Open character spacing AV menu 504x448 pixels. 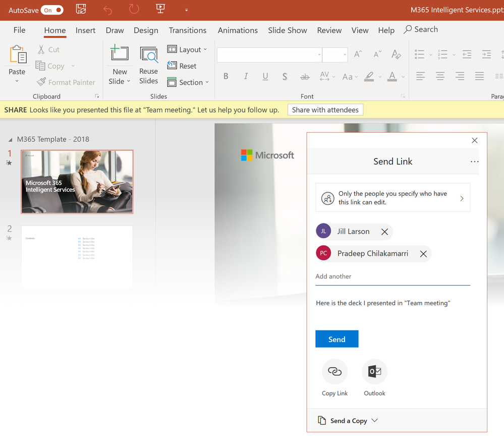(x=327, y=77)
